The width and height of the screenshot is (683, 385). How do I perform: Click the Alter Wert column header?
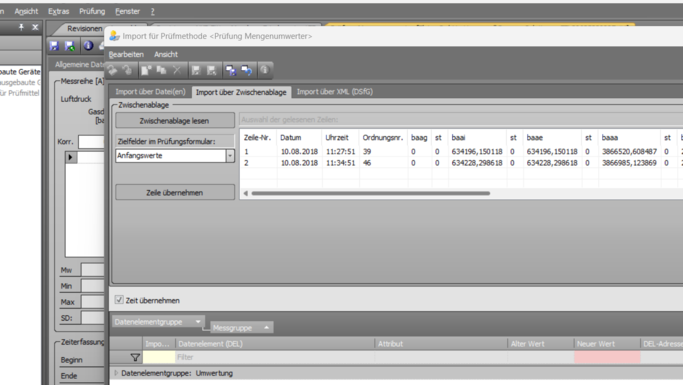coord(541,344)
